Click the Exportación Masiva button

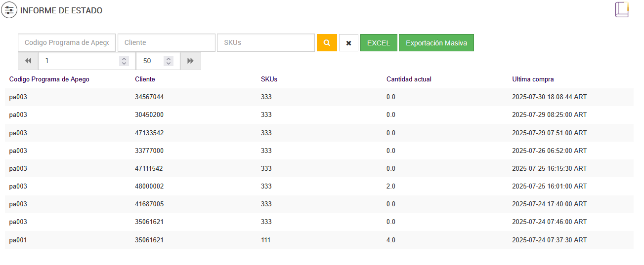click(436, 43)
